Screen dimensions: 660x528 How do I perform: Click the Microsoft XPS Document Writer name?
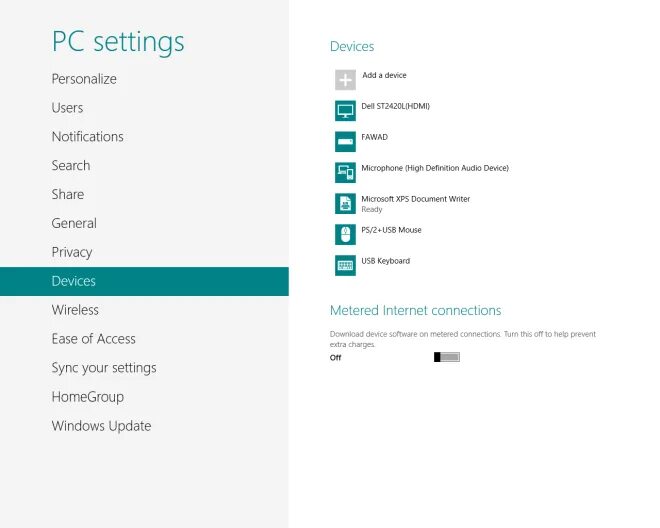pyautogui.click(x=416, y=199)
